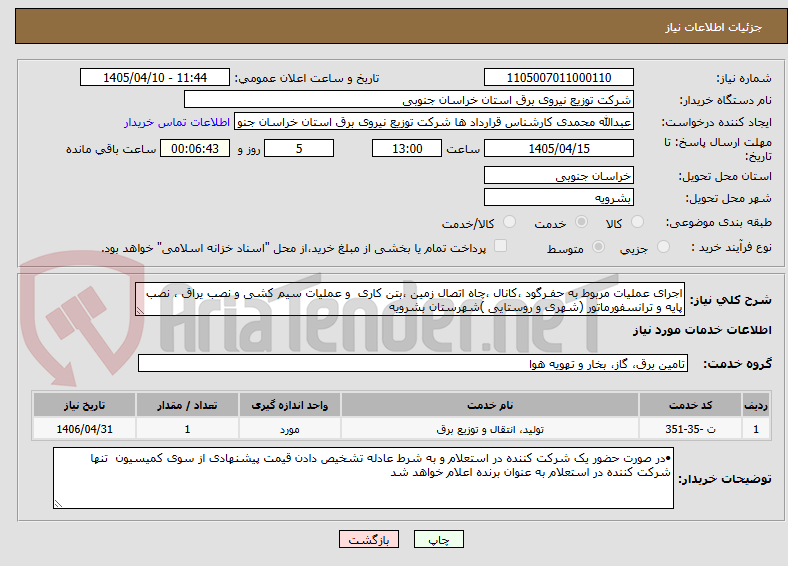This screenshot has height=566, width=788.
Task: Click the unit cell مورد
Action: (x=290, y=429)
